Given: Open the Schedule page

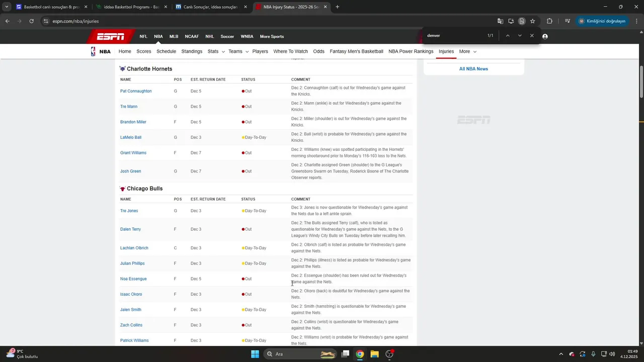Looking at the screenshot, I should (166, 51).
